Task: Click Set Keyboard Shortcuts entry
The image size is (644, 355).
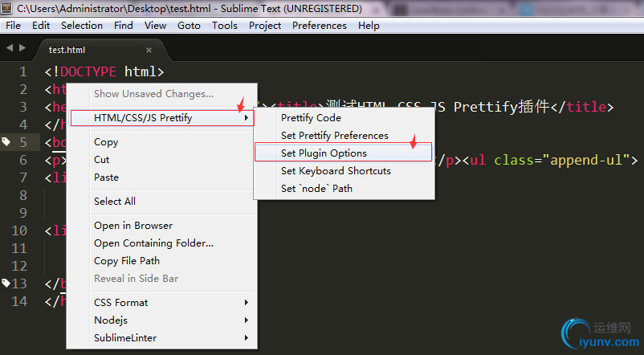Action: [336, 171]
